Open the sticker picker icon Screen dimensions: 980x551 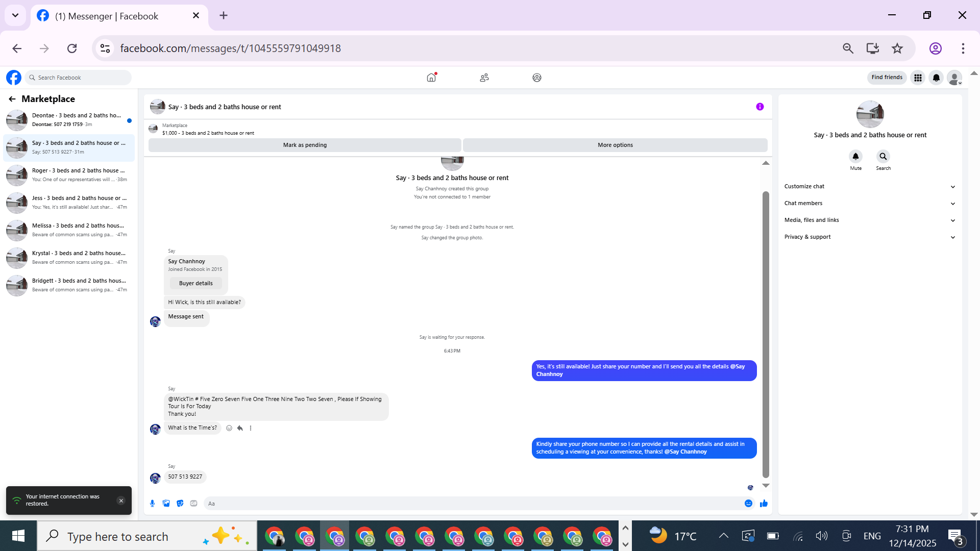click(180, 504)
